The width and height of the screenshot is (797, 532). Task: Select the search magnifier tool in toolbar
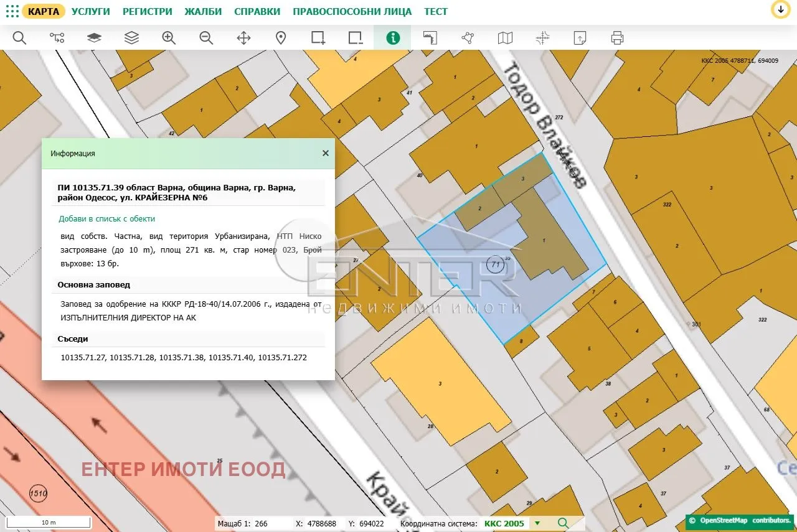pos(19,38)
